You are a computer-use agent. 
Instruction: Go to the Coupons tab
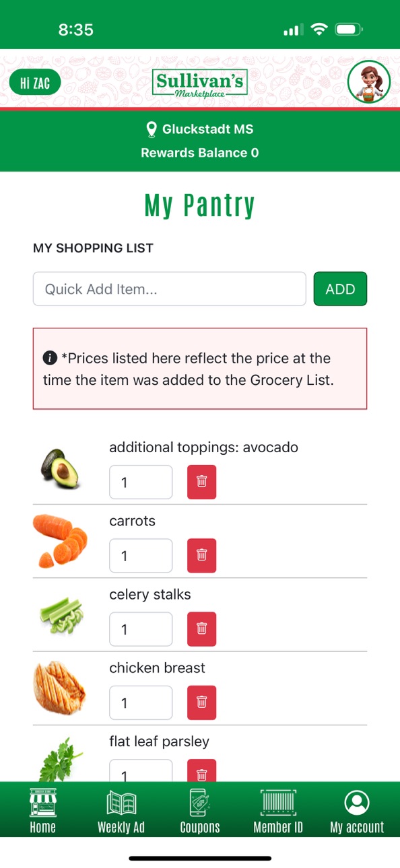200,811
